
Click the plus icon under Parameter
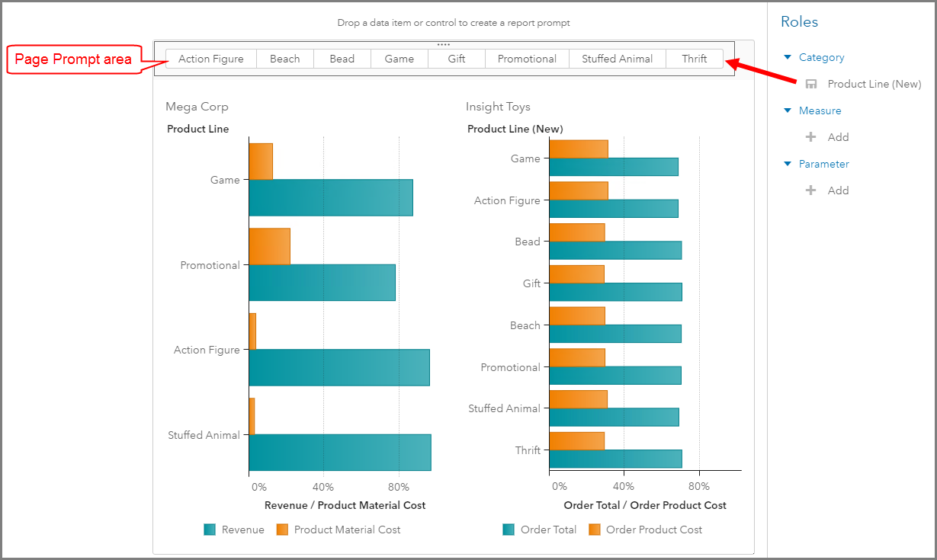[x=811, y=191]
